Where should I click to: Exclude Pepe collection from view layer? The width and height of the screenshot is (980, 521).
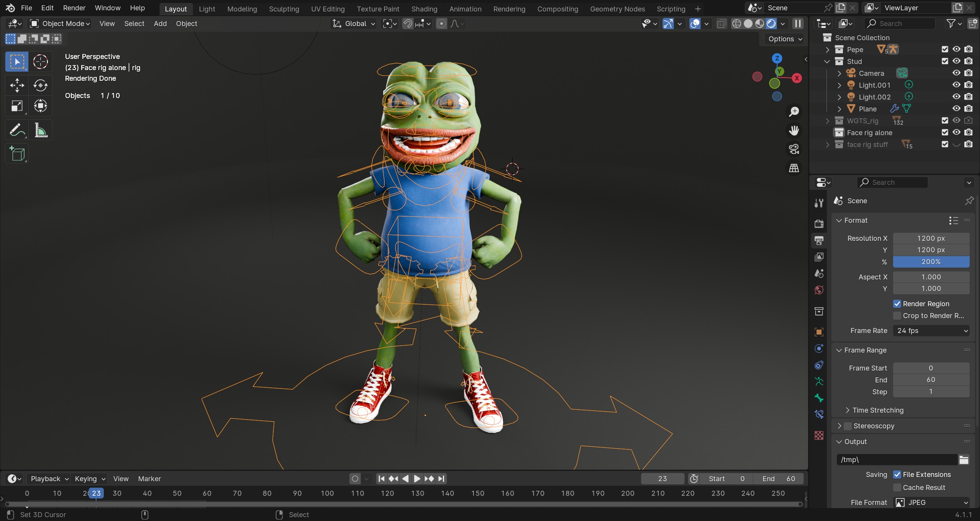[x=945, y=49]
